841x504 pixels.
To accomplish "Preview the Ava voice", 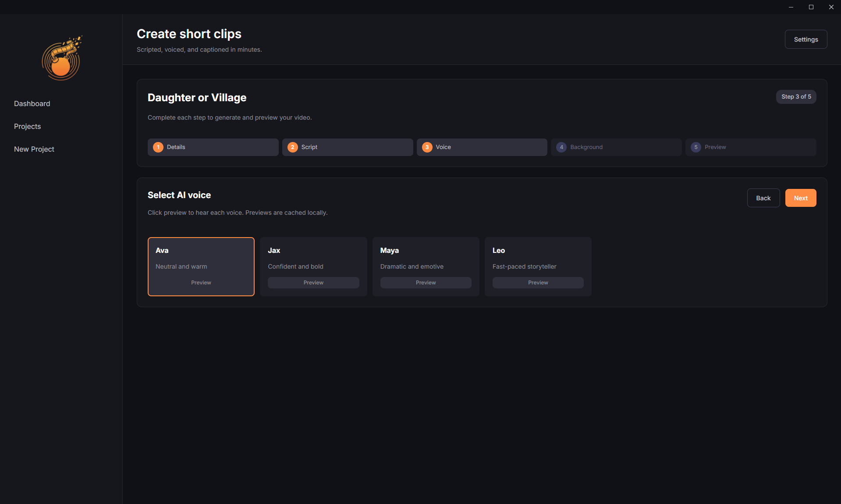I will pos(201,282).
